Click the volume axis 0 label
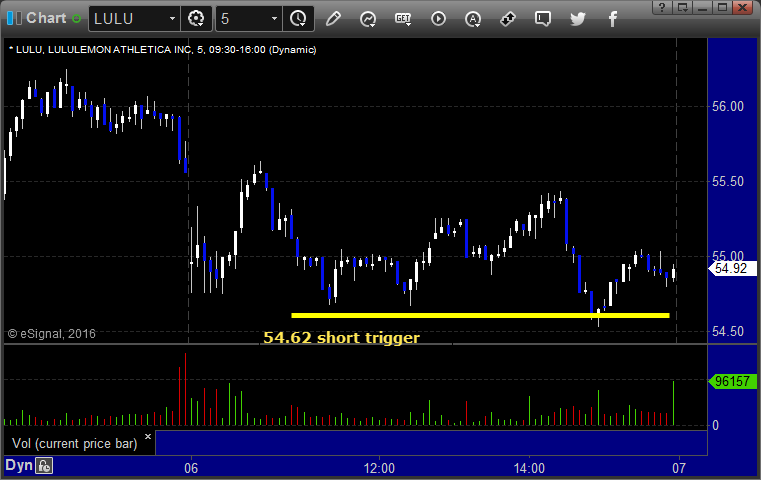This screenshot has width=761, height=480. click(715, 425)
